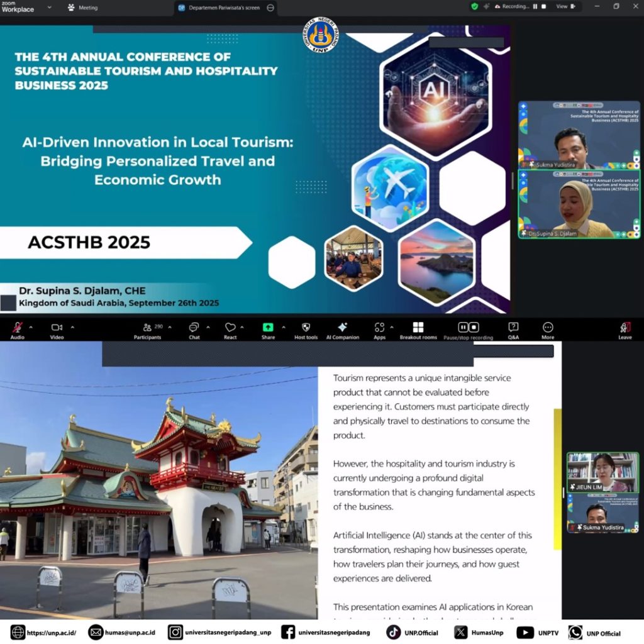The width and height of the screenshot is (644, 644).
Task: Open the View layout button
Action: 565,6
